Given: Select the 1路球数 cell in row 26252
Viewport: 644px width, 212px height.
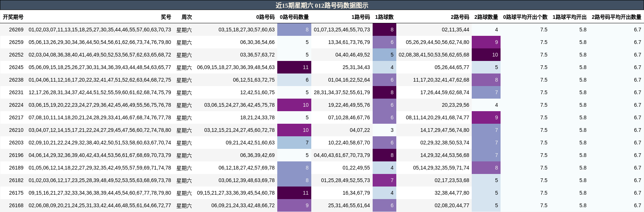Looking at the screenshot, I should point(384,55).
